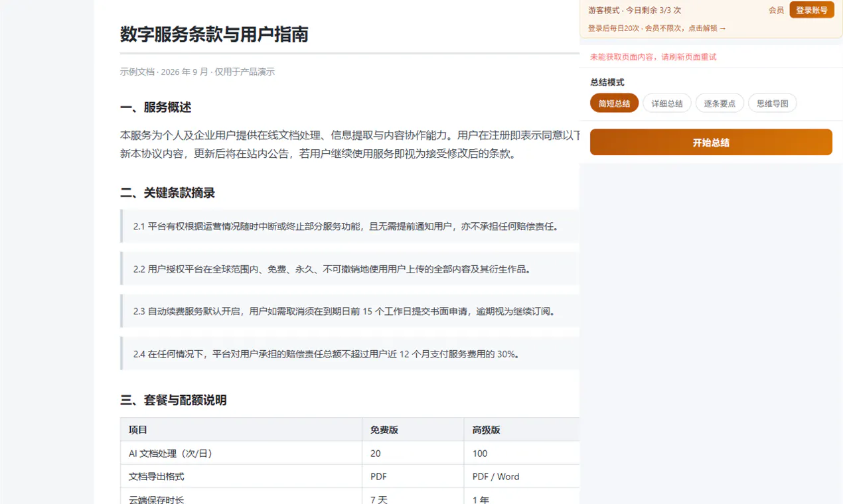843x504 pixels.
Task: Click the 登录账号 login button
Action: (812, 10)
